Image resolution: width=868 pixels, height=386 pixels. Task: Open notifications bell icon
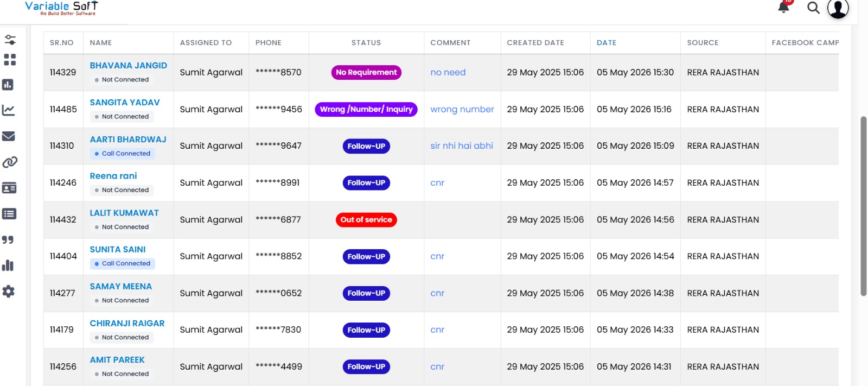click(x=783, y=7)
